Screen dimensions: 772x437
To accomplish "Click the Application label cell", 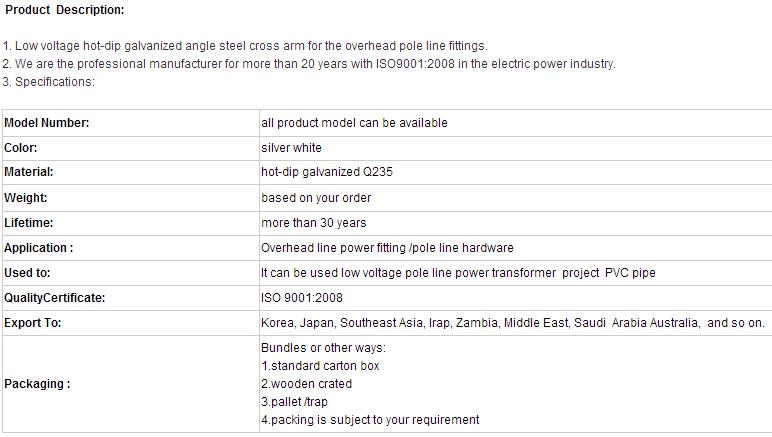I will click(131, 248).
